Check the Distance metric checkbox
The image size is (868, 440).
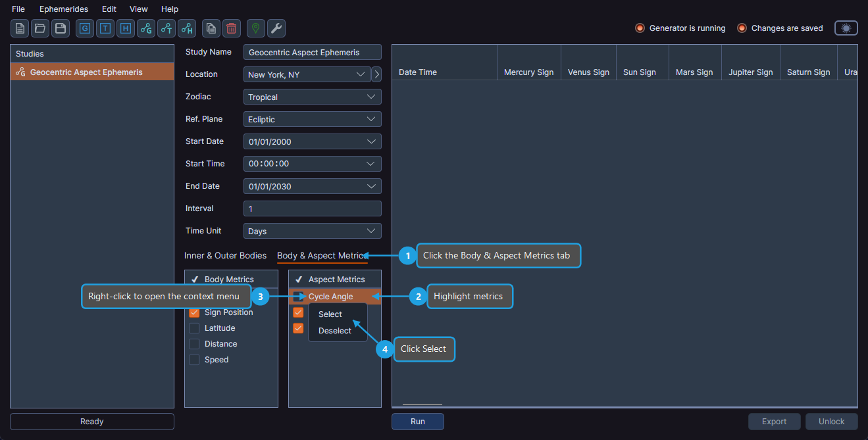[194, 343]
